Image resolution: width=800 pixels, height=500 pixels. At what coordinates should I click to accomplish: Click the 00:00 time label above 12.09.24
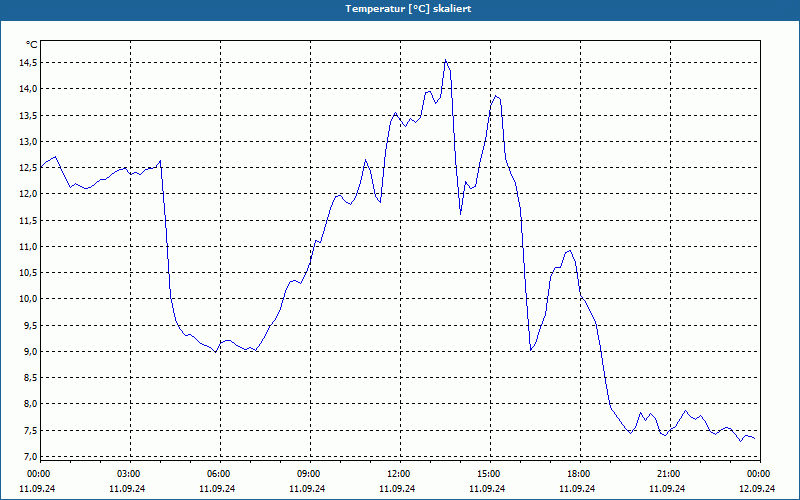click(759, 474)
